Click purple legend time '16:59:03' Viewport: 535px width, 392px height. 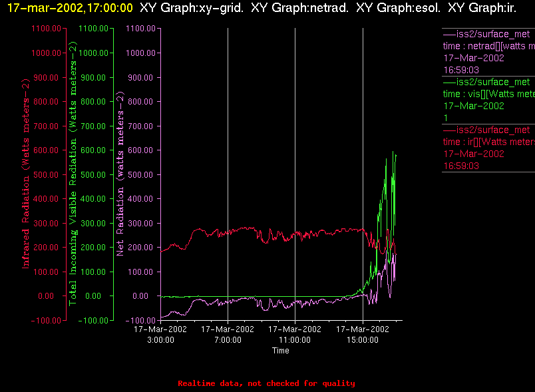click(461, 70)
